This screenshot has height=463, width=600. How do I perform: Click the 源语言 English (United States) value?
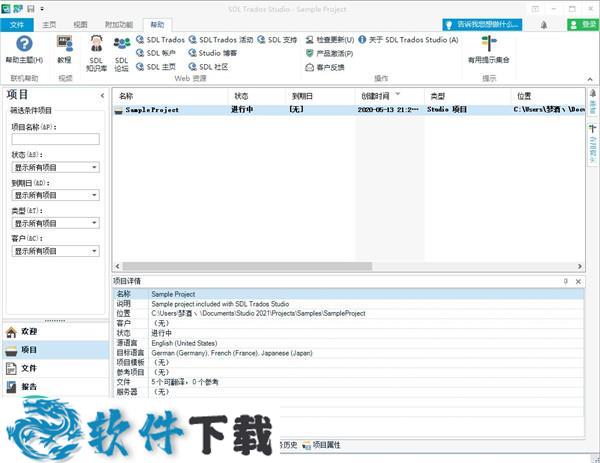tap(184, 343)
